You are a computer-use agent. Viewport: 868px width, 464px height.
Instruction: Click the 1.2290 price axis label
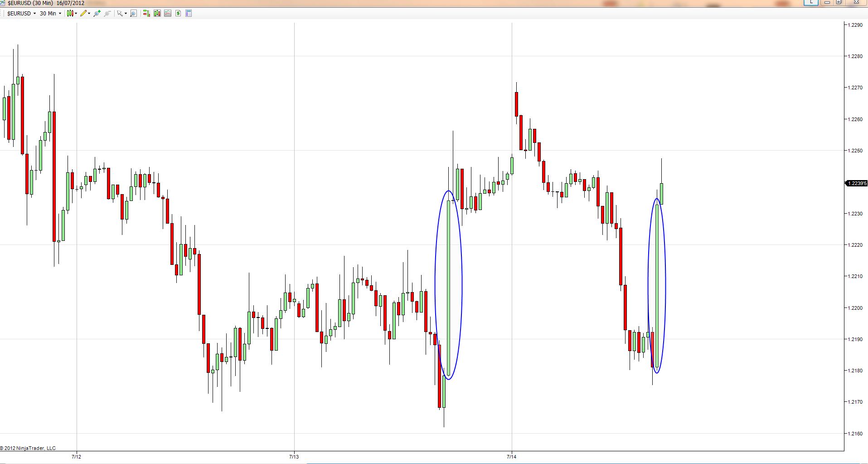pyautogui.click(x=855, y=25)
